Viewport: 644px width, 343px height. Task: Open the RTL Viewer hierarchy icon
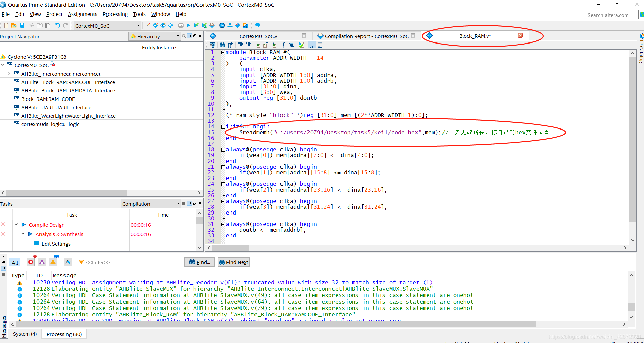230,25
